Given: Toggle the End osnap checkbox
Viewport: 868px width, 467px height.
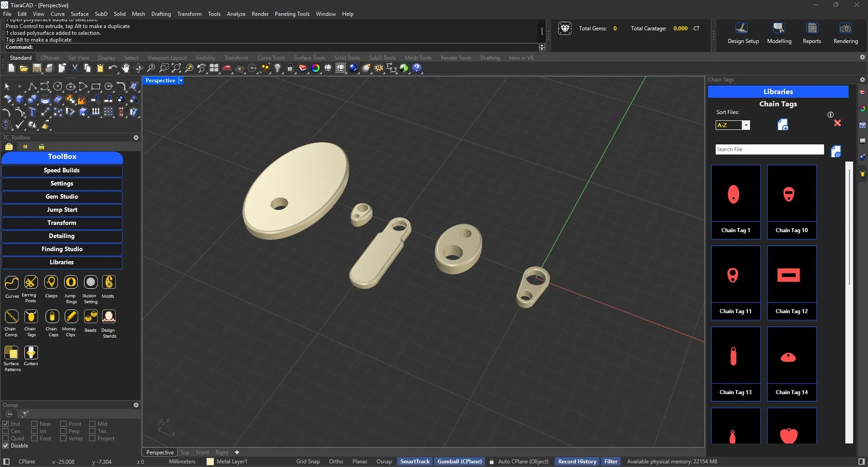Looking at the screenshot, I should tap(6, 424).
